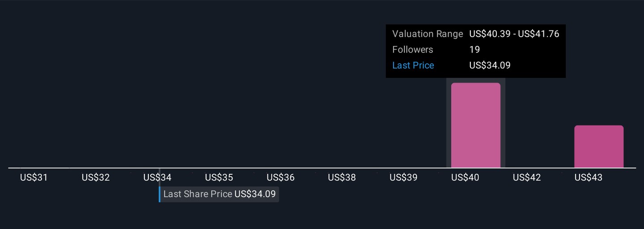Click the tooltip's US$34.09 last price value
The width and height of the screenshot is (644, 229).
490,65
